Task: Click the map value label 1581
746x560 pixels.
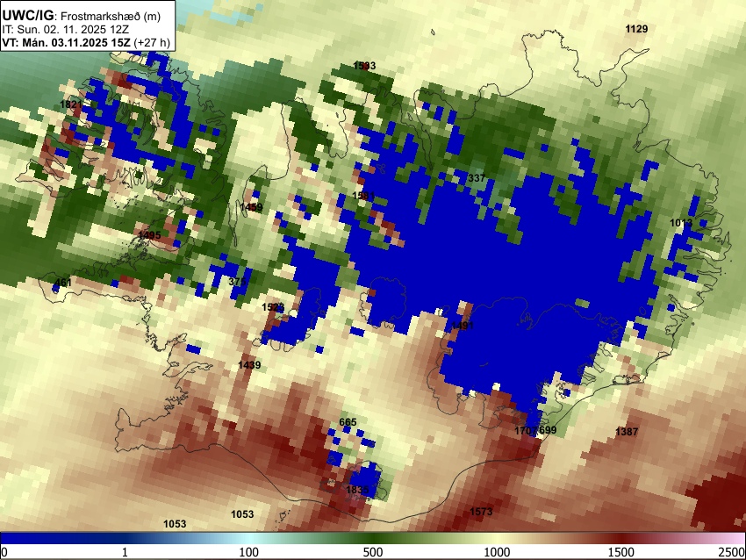Action: click(x=363, y=196)
